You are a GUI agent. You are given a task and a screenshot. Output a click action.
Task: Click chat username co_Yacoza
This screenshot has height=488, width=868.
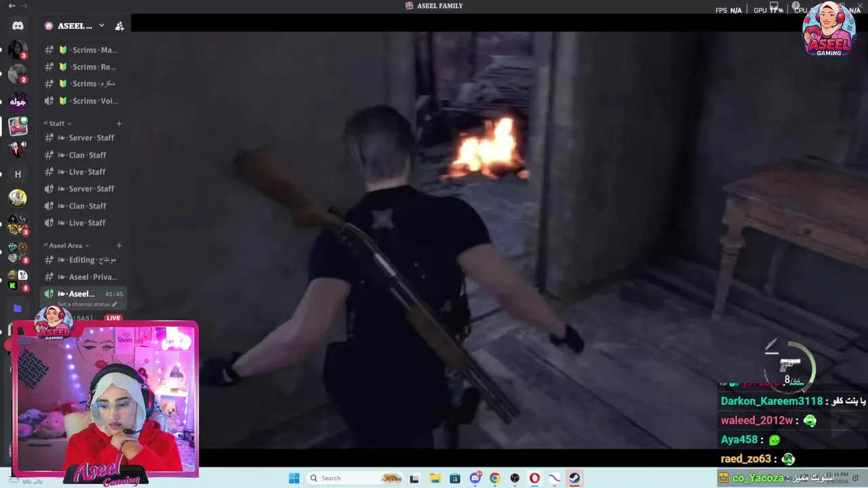pos(757,478)
